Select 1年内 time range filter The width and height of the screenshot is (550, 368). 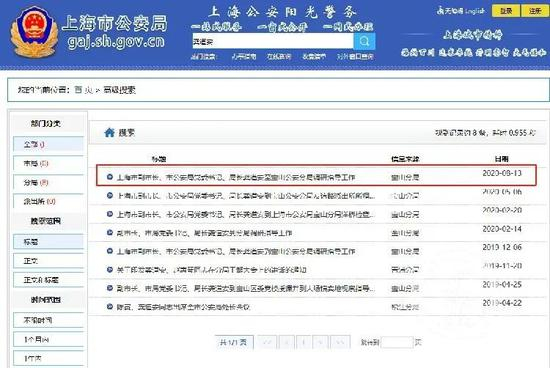coord(49,359)
